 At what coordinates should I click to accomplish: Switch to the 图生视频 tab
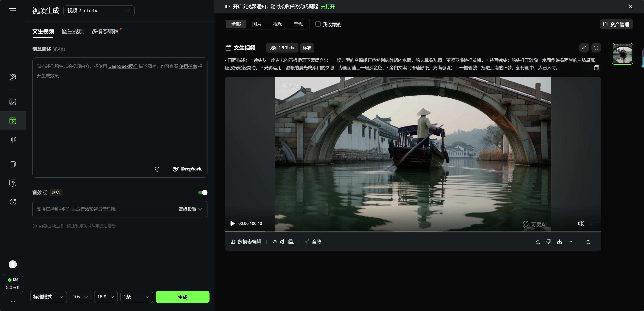click(73, 31)
